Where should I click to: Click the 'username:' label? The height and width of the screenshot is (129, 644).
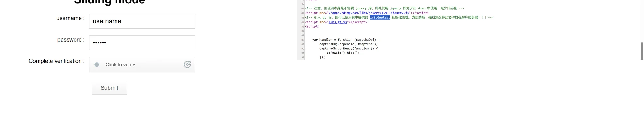pos(70,18)
